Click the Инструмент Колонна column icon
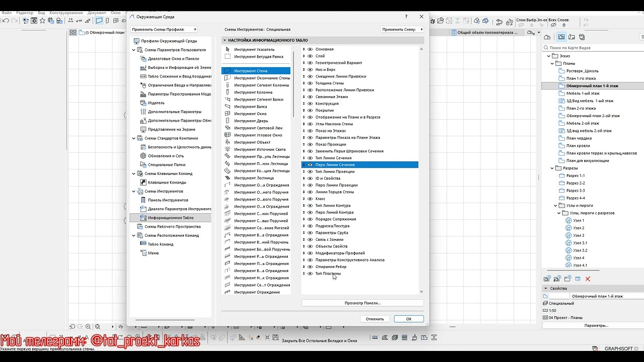Screen dimensions: 644x362 click(227, 93)
